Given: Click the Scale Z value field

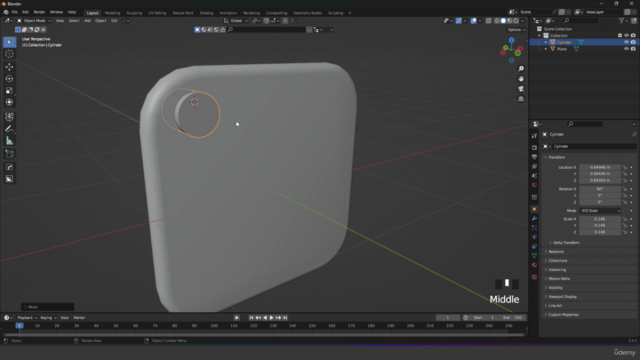Looking at the screenshot, I should (x=600, y=232).
